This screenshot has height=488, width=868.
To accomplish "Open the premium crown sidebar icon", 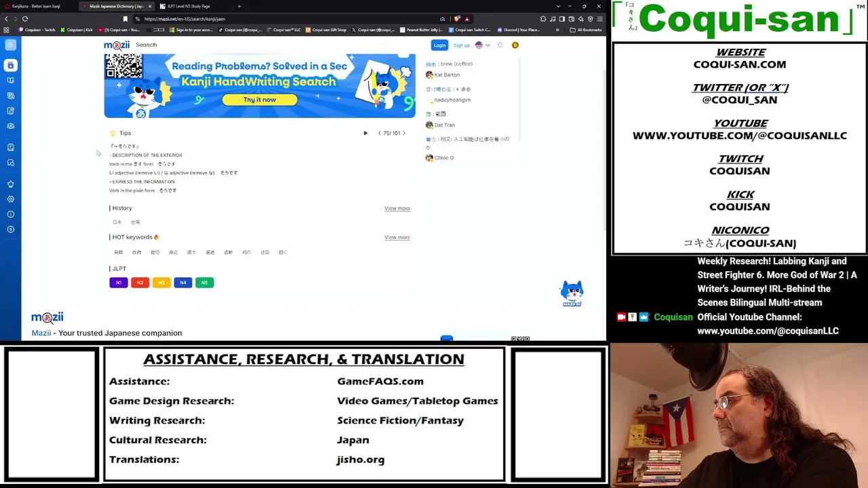I will pos(10,184).
